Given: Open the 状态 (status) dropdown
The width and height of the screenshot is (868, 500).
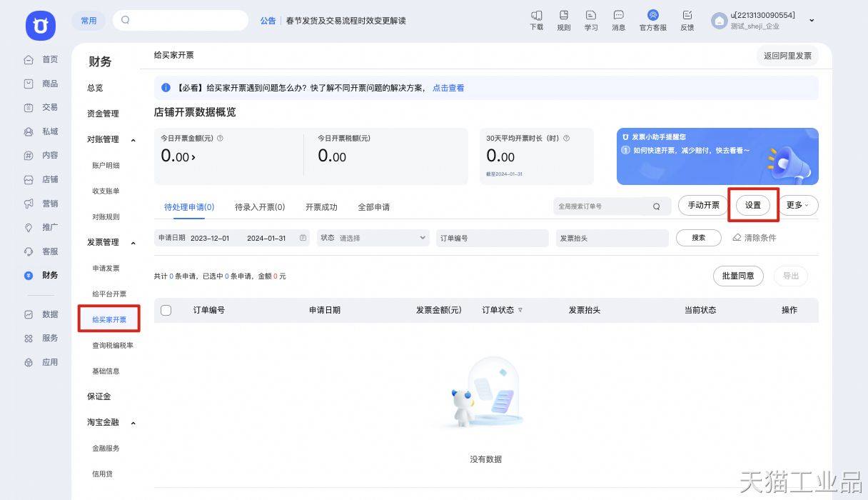Looking at the screenshot, I should tap(373, 238).
